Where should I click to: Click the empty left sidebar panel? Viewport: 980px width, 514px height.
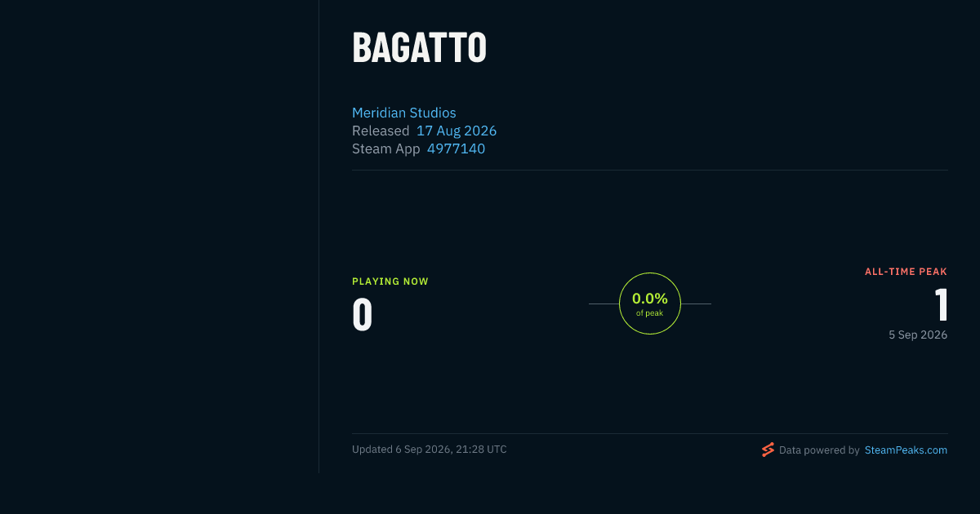159,237
